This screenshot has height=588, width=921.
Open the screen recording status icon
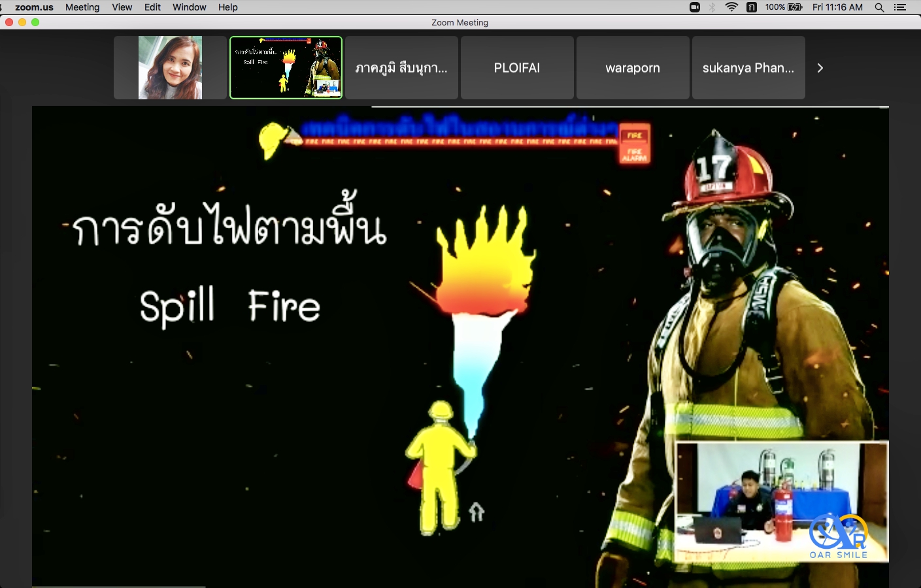tap(695, 7)
